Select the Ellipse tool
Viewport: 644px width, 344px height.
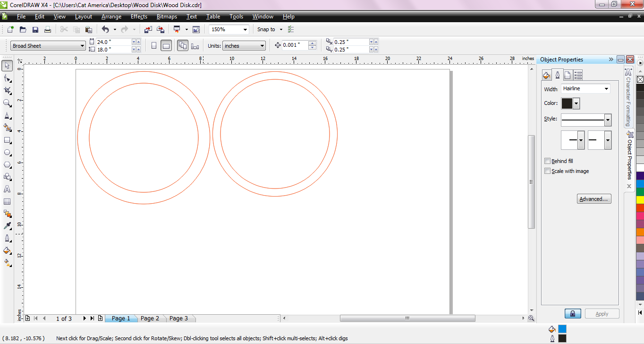[x=7, y=152]
